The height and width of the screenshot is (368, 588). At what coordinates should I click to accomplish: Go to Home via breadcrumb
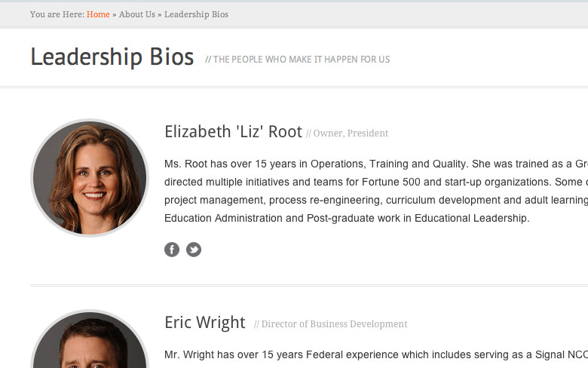point(98,14)
